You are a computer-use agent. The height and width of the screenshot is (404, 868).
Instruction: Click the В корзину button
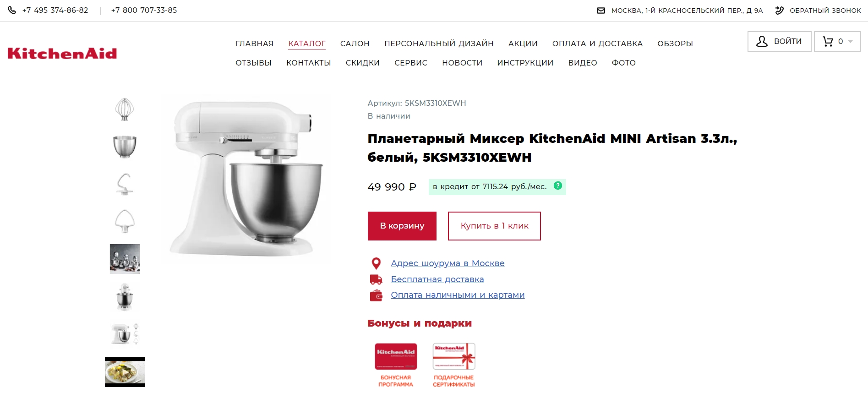(x=402, y=226)
